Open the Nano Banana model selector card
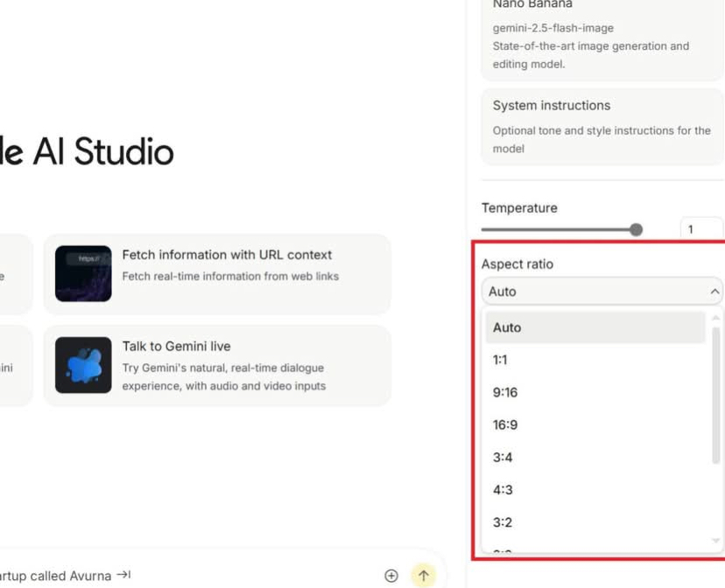Viewport: 725px width, 588px height. point(602,39)
